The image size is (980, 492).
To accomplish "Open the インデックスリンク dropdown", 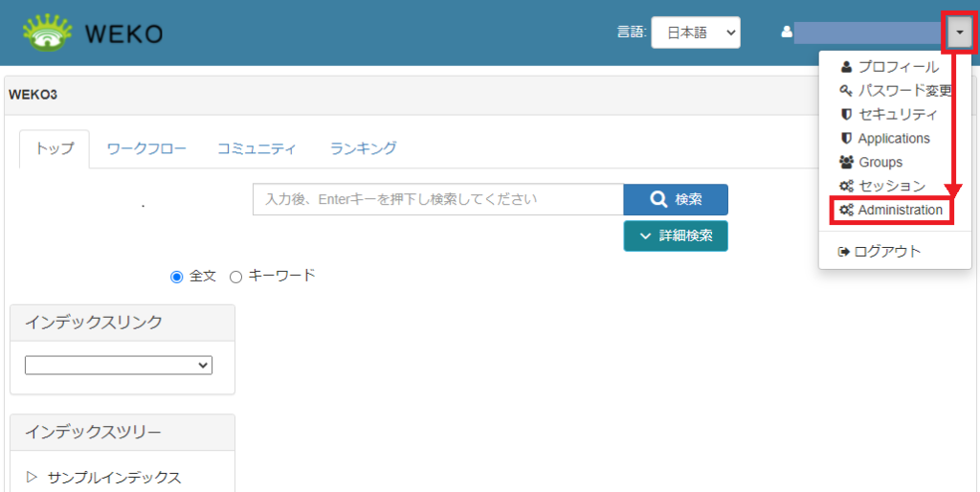I will [x=119, y=365].
